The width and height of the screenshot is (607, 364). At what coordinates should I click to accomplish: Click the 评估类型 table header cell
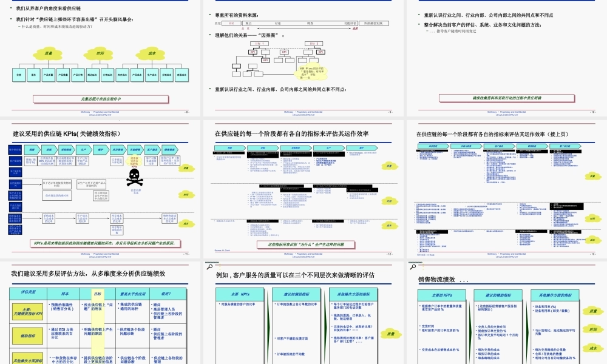[x=29, y=292]
